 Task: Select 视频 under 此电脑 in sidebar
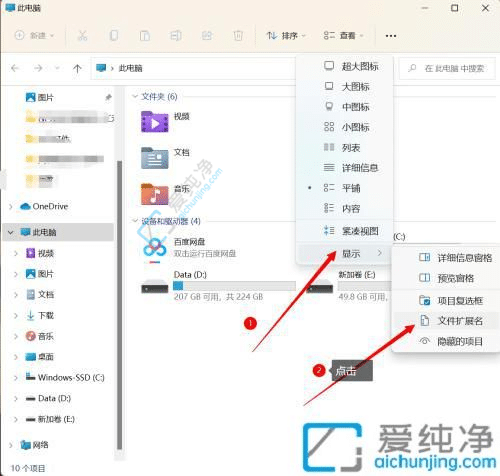[40, 253]
